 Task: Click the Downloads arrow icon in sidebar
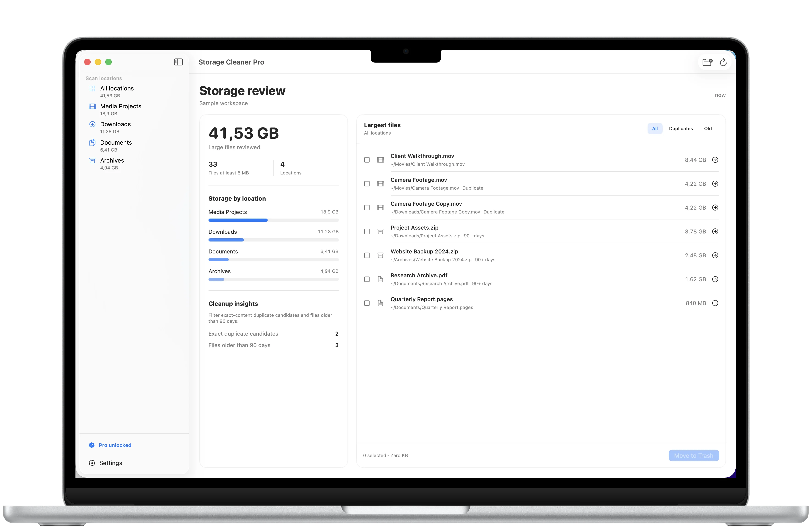[x=92, y=124]
